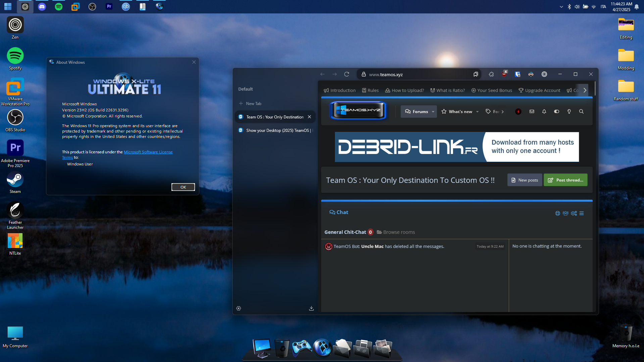Expand the Forums dropdown arrow
644x362 pixels.
coord(433,112)
